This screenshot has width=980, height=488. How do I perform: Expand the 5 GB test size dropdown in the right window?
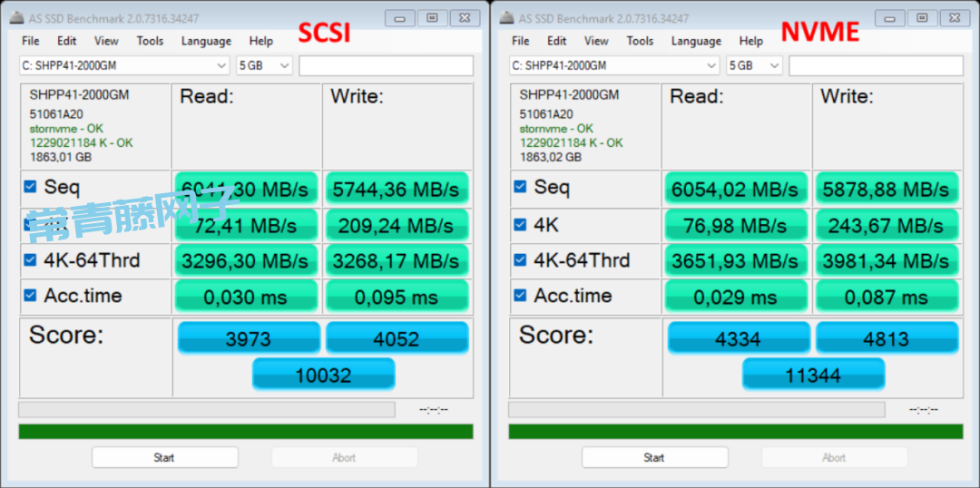coord(754,65)
